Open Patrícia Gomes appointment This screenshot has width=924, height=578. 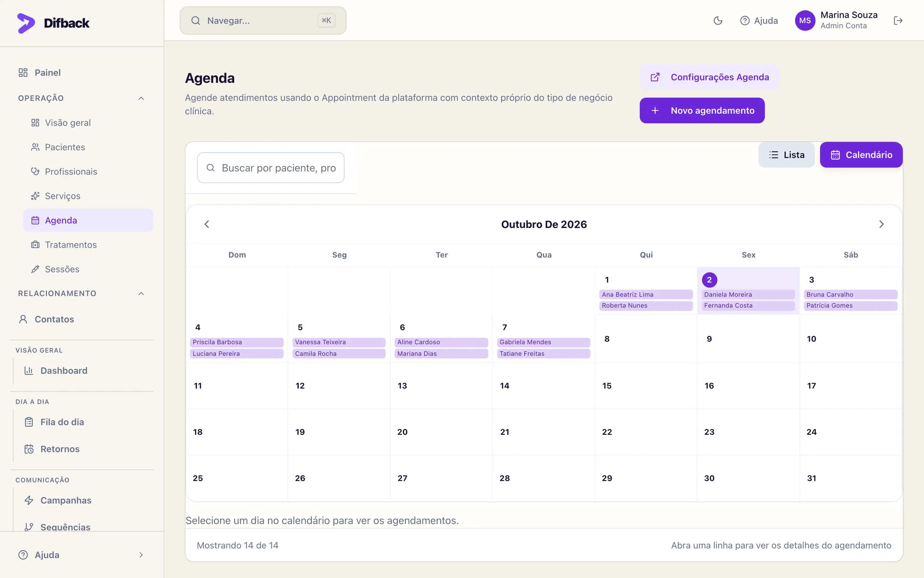pyautogui.click(x=851, y=306)
